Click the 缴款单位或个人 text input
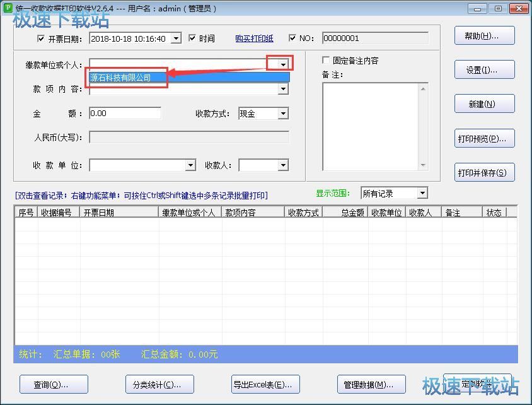532x405 pixels. (x=183, y=64)
